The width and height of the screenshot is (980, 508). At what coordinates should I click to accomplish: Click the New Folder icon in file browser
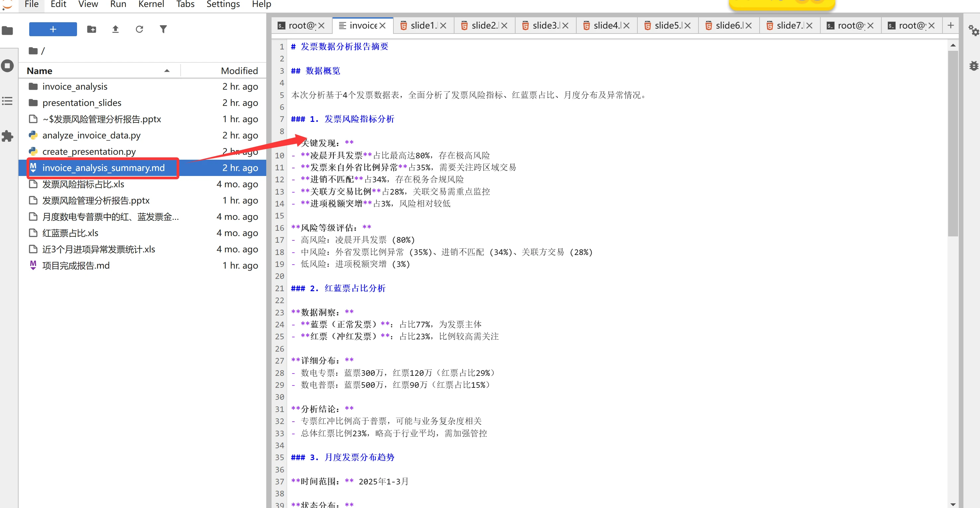point(91,29)
